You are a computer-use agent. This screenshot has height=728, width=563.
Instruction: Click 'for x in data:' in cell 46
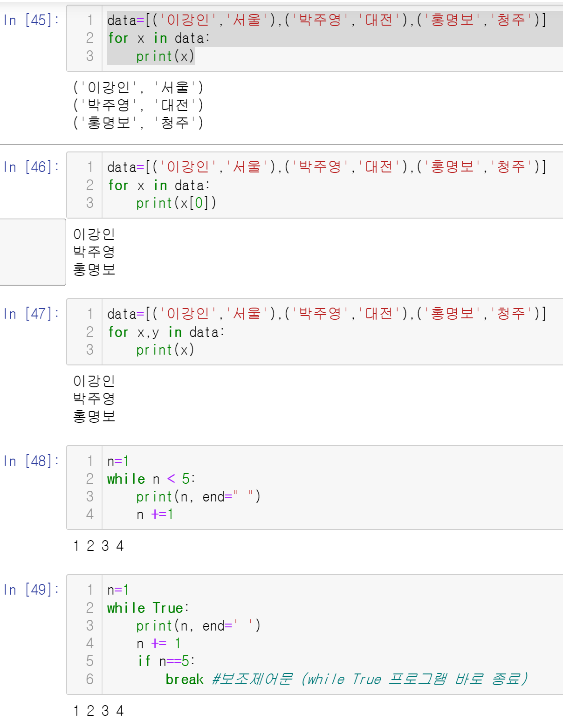click(159, 185)
